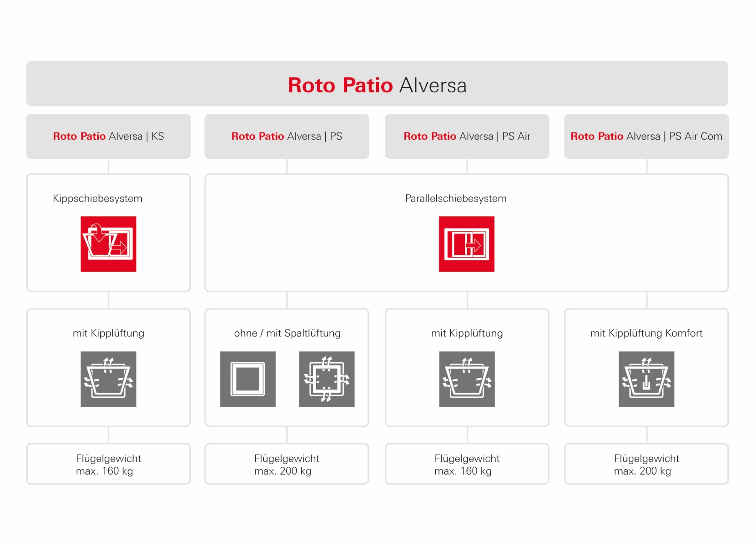
Task: Open the Roto Patio Alversa | KS box
Action: click(x=108, y=136)
